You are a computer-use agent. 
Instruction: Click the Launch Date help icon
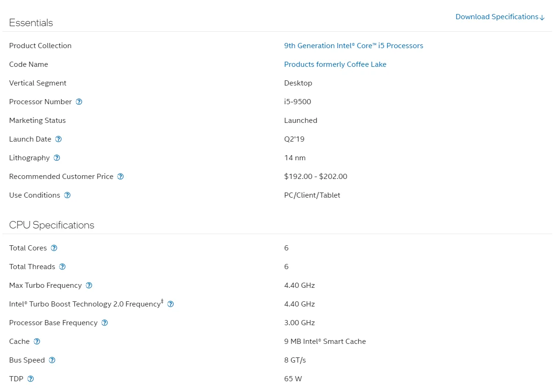(x=58, y=139)
